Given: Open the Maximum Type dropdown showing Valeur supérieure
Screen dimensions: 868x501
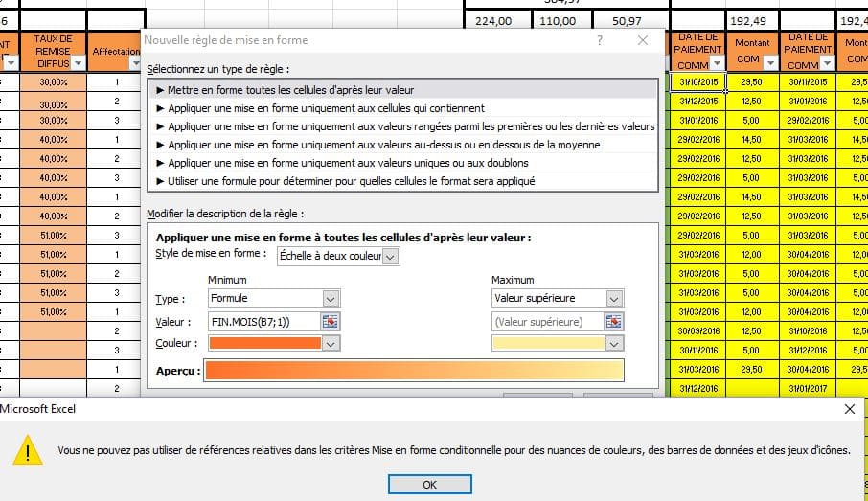Looking at the screenshot, I should click(614, 299).
